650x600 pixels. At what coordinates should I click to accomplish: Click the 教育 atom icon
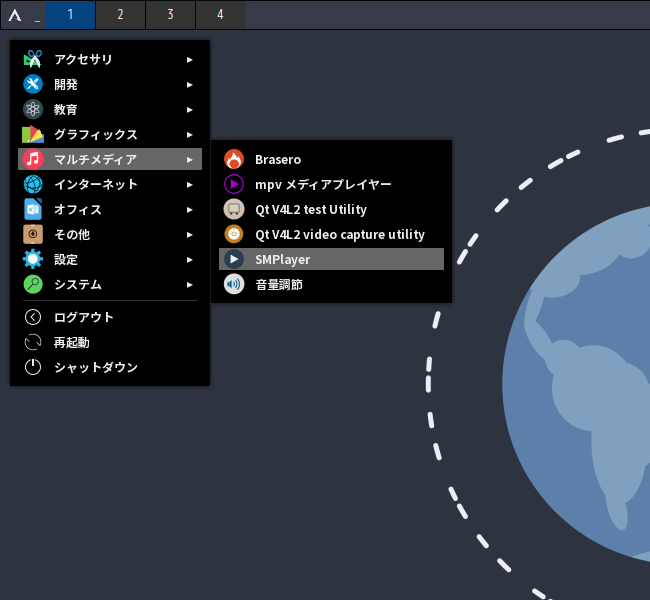(33, 109)
